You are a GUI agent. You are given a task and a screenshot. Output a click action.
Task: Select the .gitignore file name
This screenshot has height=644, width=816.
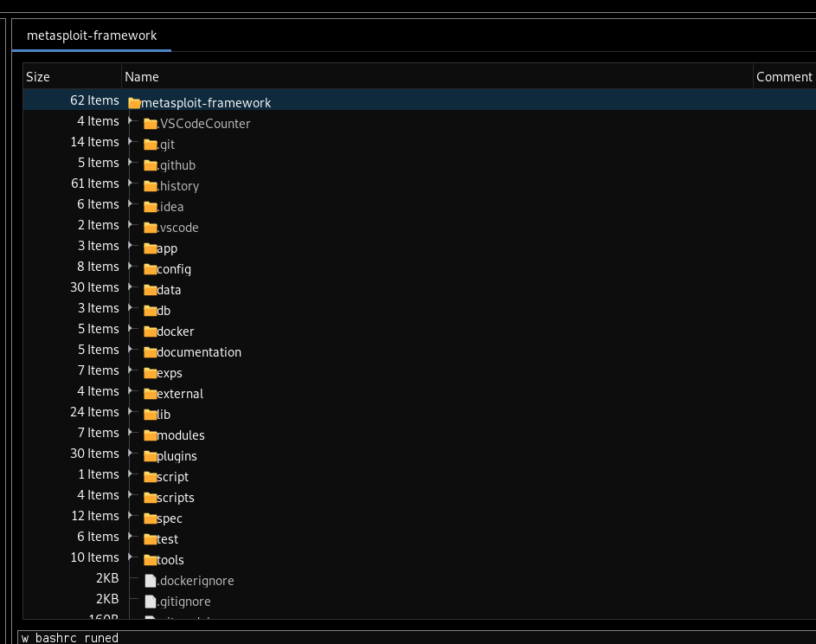click(183, 602)
